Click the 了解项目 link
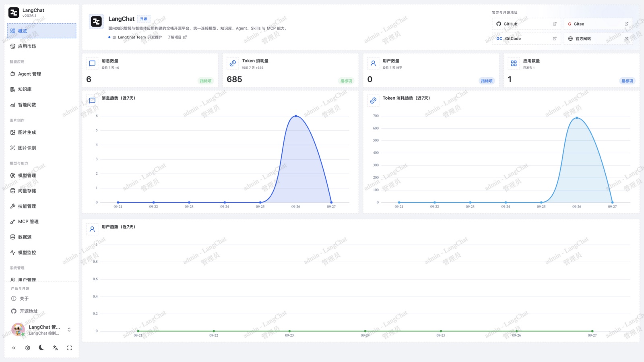This screenshot has height=362, width=644. point(177,37)
